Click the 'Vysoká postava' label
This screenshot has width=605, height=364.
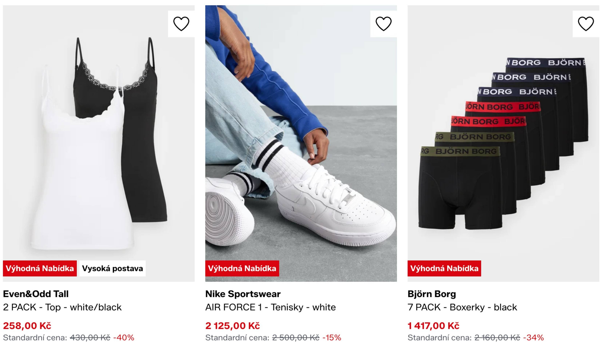[113, 269]
